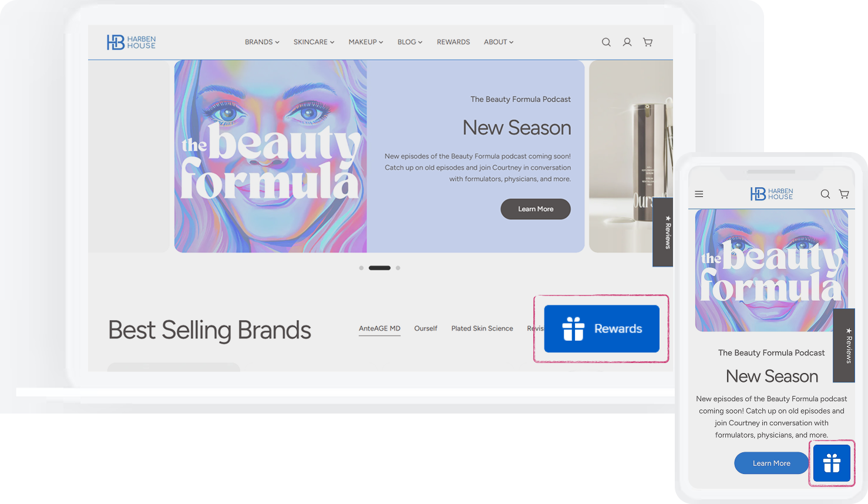Click the mobile Harben House logo
Screen dimensions: 868x504
tap(772, 194)
